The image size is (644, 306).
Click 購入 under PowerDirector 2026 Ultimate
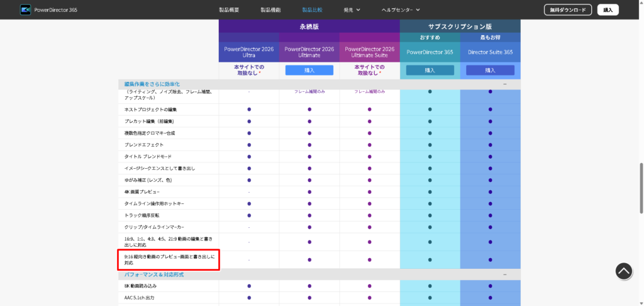309,71
